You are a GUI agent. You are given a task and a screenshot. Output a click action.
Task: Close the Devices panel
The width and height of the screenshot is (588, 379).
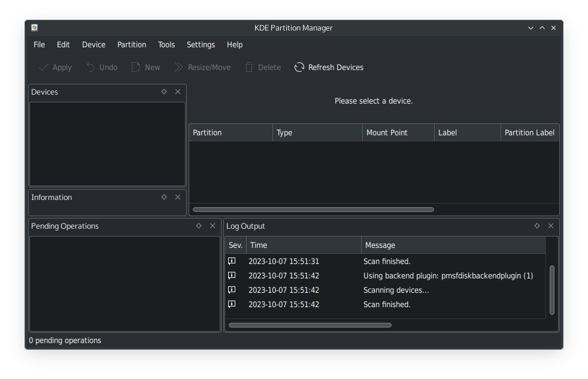coord(178,92)
